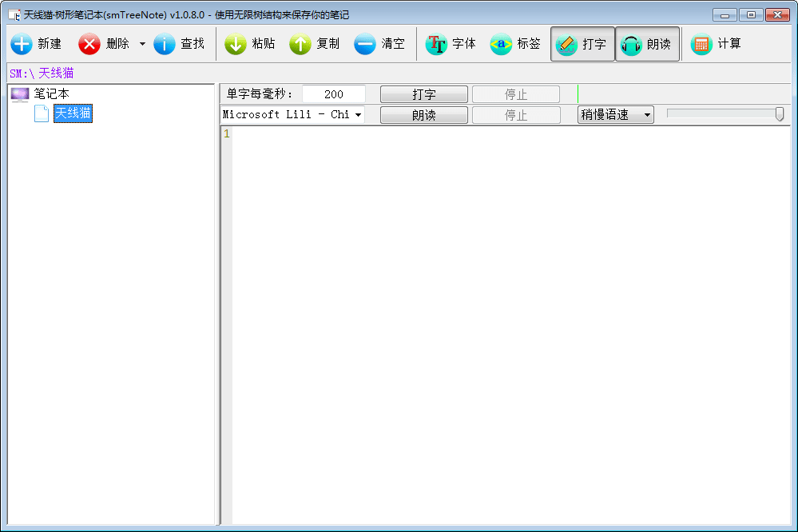This screenshot has height=532, width=798.
Task: Click the 停止 button in voice row
Action: coord(516,115)
